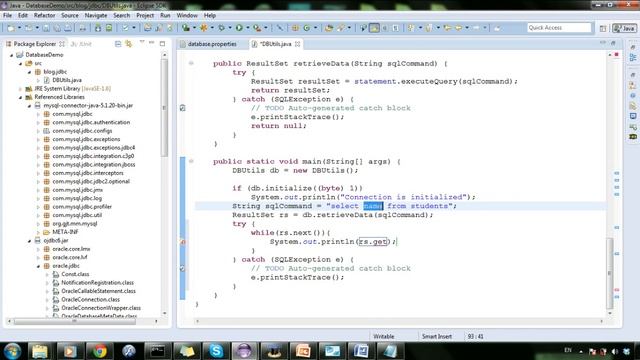Switch to the database.properties editor tab
The image size is (640, 360).
coord(211,44)
